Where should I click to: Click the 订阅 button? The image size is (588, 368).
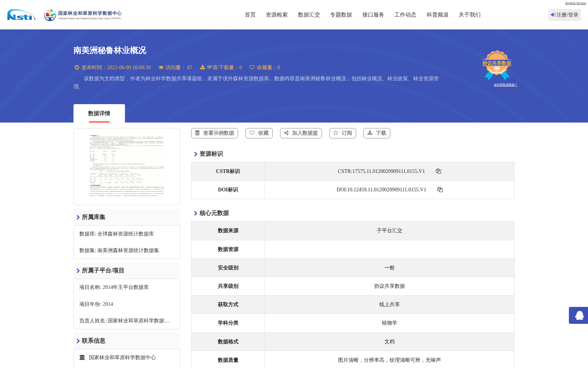tap(343, 133)
